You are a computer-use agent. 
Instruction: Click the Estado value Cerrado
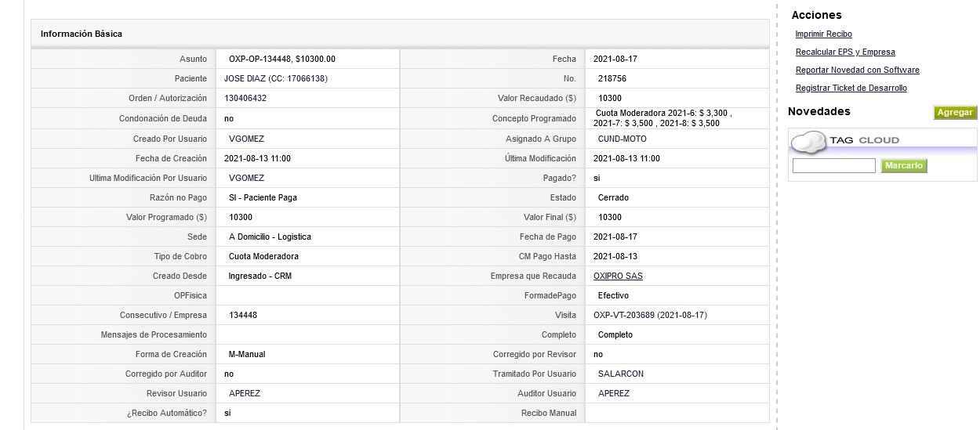613,198
